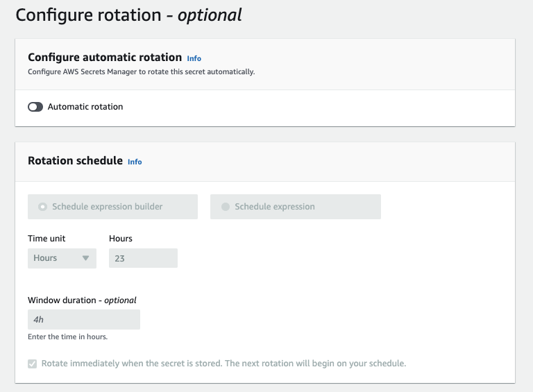Choose the Schedule expression radio option
The height and width of the screenshot is (392, 533).
(226, 207)
